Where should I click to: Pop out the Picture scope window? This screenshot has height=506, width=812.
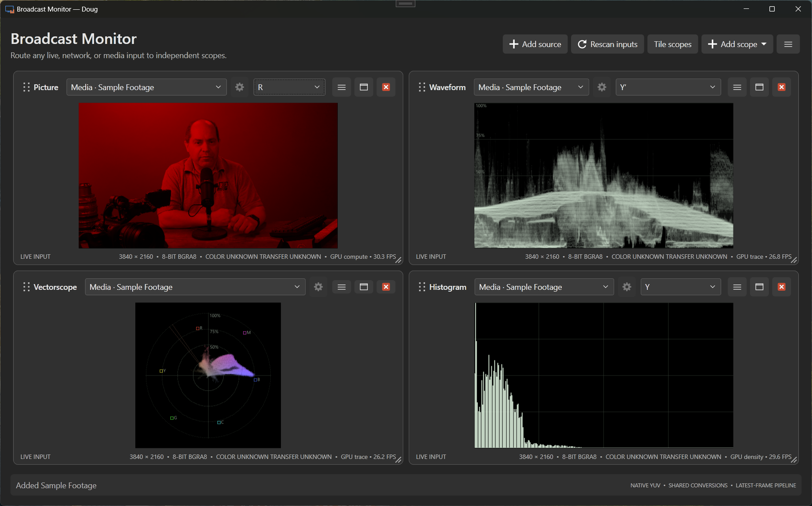click(x=364, y=87)
